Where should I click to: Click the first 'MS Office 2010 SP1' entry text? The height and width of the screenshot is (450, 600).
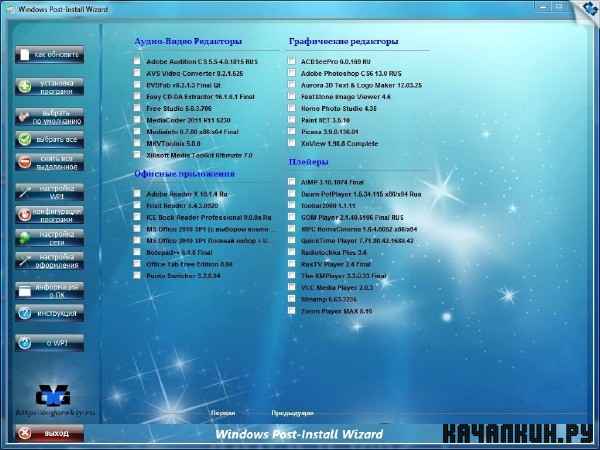pyautogui.click(x=208, y=229)
